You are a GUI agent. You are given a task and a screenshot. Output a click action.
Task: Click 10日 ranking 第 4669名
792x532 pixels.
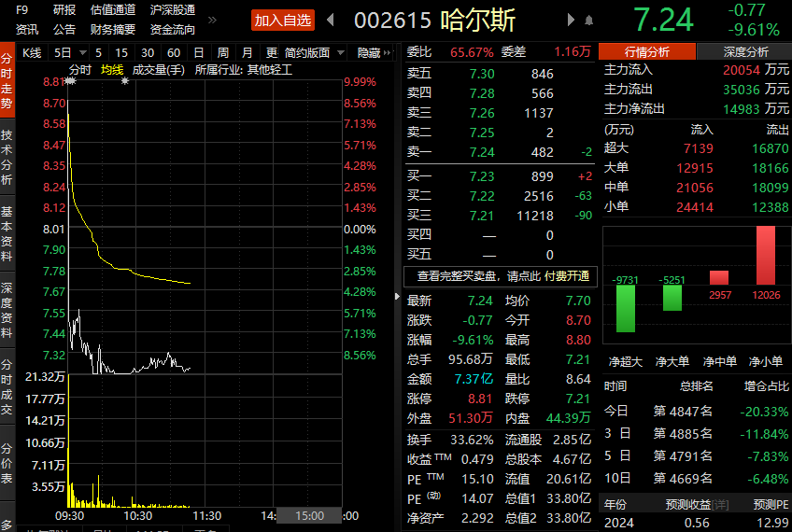coord(683,478)
